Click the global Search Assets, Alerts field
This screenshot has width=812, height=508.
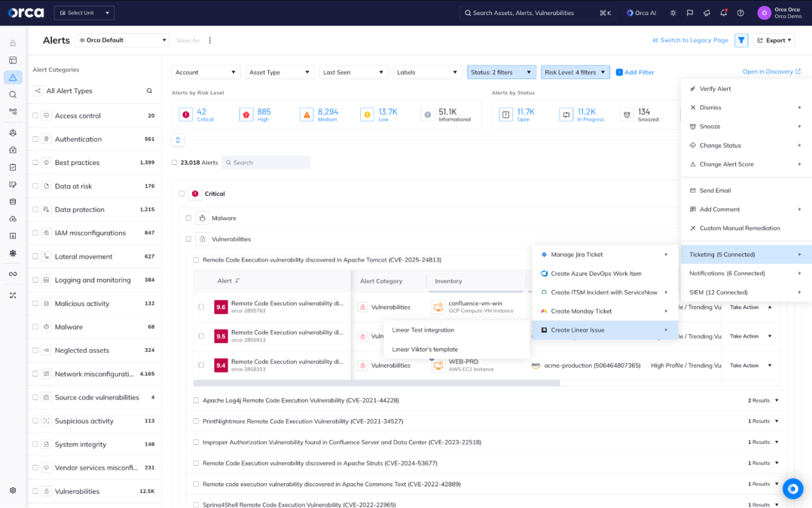coord(537,13)
